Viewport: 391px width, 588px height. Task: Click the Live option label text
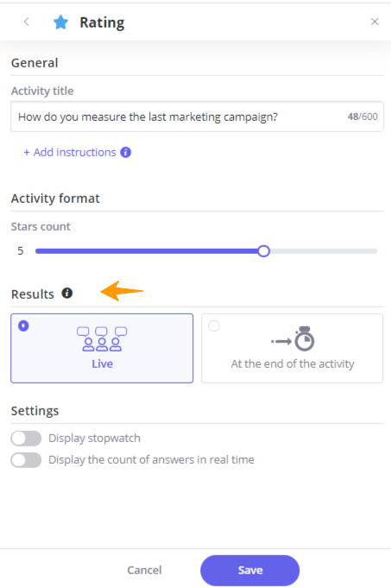click(103, 364)
